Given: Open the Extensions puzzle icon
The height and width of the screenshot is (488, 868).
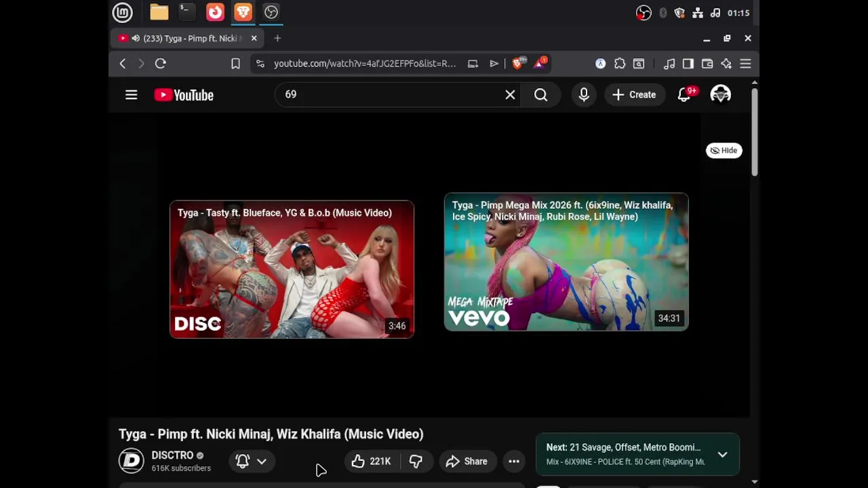Looking at the screenshot, I should coord(620,64).
